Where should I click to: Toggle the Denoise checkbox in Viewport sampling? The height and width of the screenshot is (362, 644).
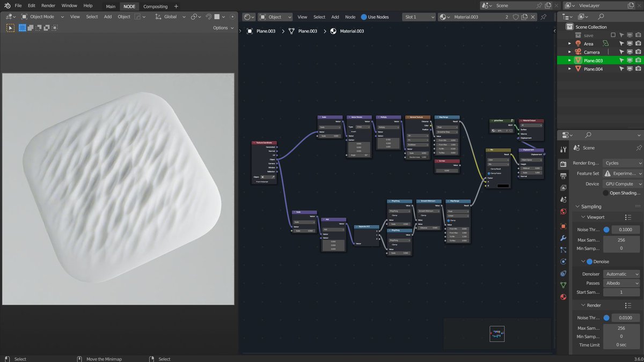(589, 262)
